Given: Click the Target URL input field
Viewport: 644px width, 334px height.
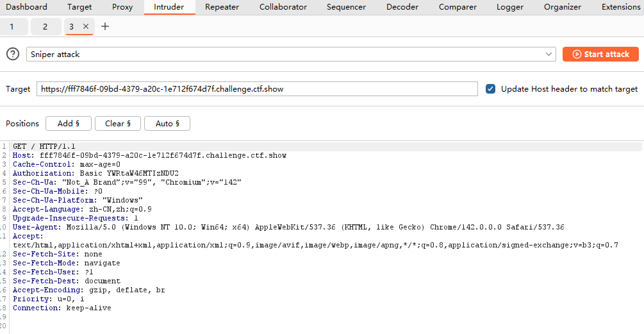Looking at the screenshot, I should tap(256, 89).
